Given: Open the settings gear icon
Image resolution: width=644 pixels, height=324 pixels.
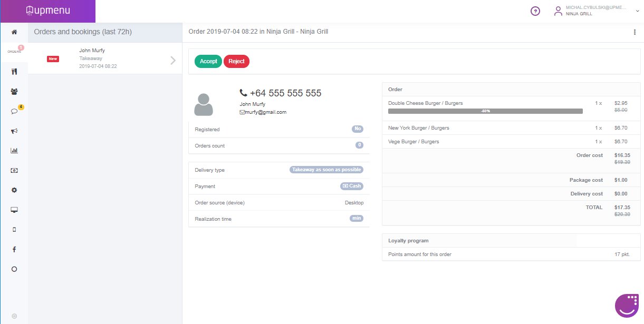Looking at the screenshot, I should pos(14,190).
